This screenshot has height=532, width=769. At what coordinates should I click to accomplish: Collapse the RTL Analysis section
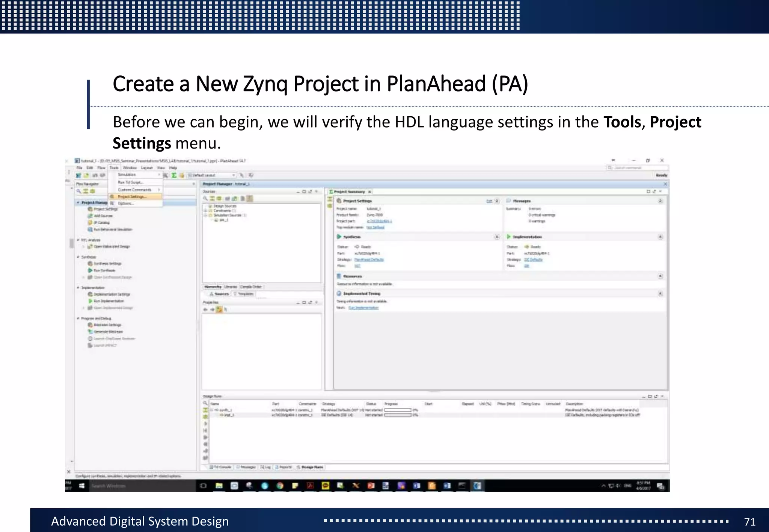78,240
